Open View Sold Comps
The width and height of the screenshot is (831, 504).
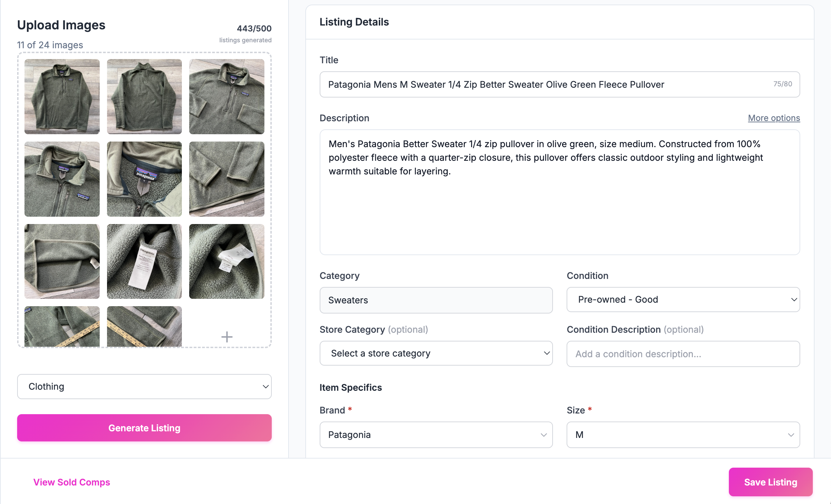(x=71, y=482)
